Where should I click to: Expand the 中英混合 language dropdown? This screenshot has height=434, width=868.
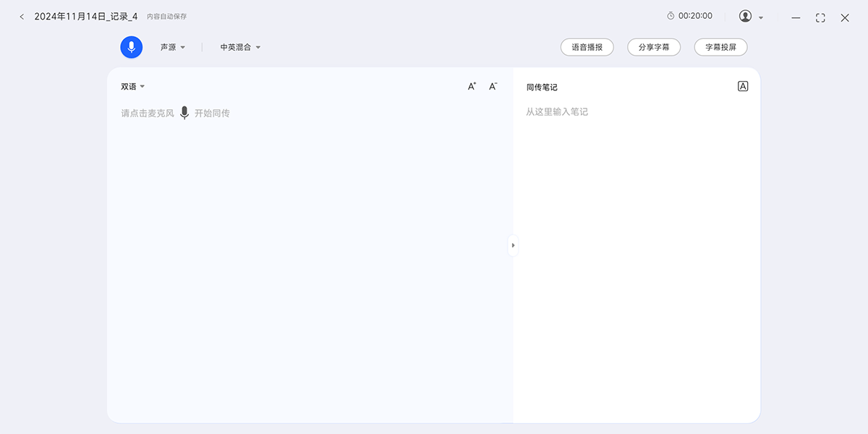pyautogui.click(x=240, y=47)
